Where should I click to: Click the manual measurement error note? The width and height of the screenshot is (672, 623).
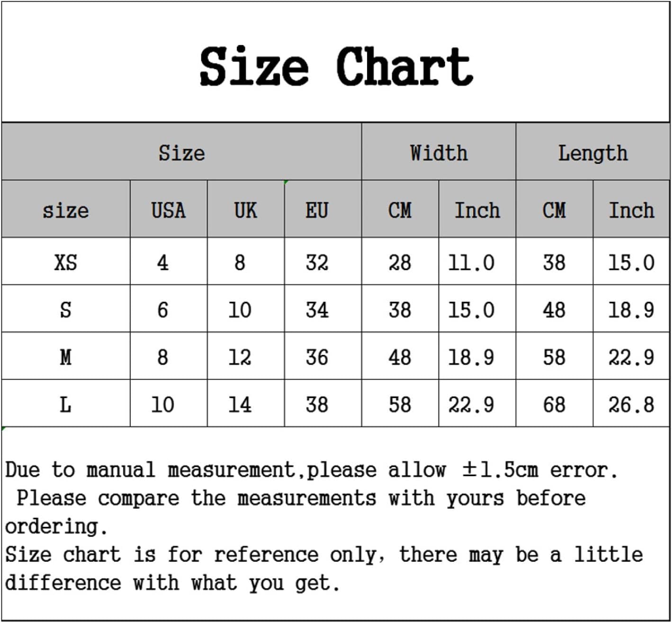(x=311, y=470)
